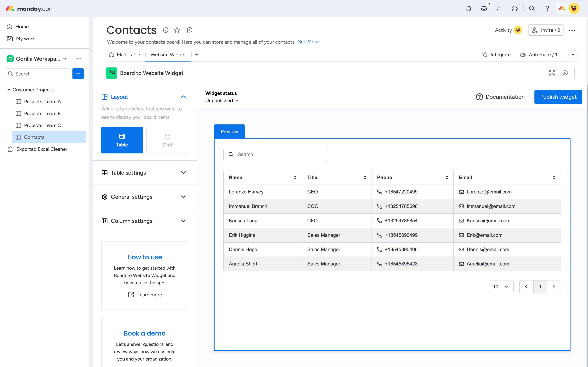Open Contacts board in the sidebar
This screenshot has width=588, height=367.
34,137
